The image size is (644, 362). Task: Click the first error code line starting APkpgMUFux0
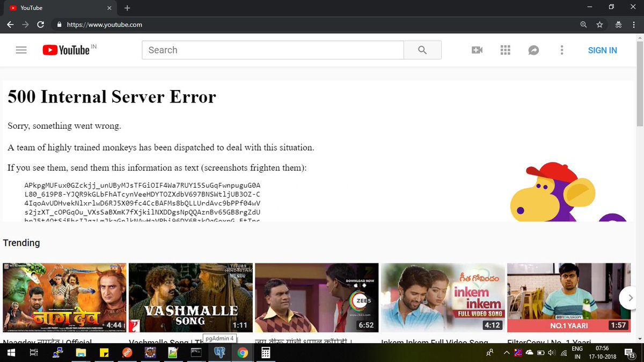142,185
